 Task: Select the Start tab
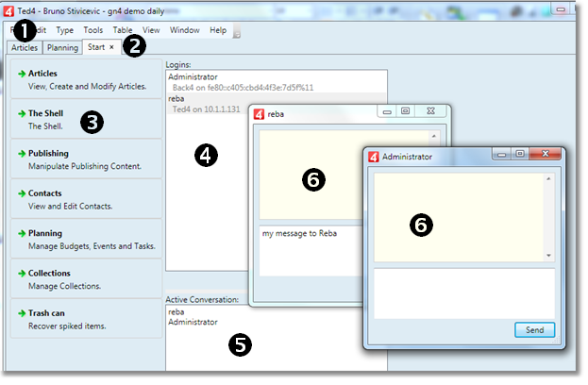pos(96,47)
